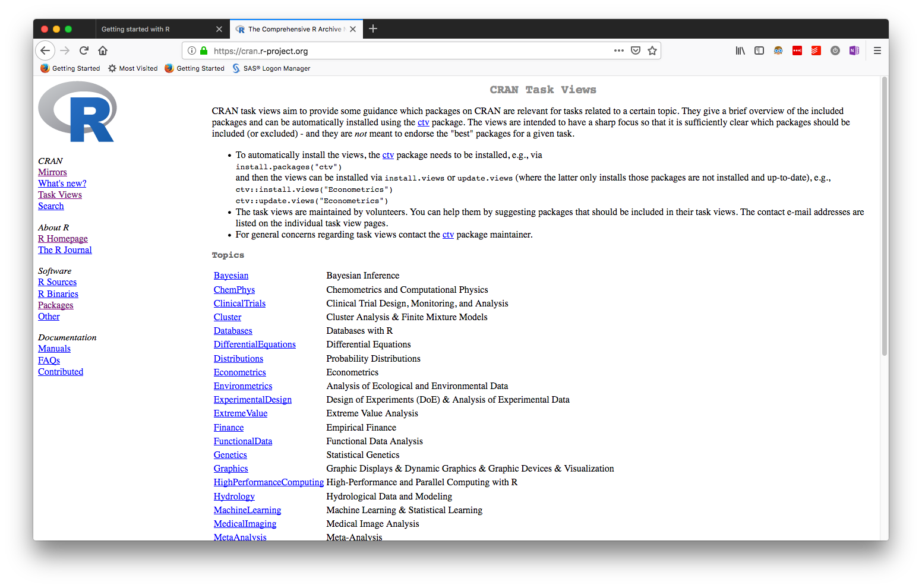This screenshot has width=922, height=588.
Task: Open second Getting Started bookmark
Action: [195, 68]
